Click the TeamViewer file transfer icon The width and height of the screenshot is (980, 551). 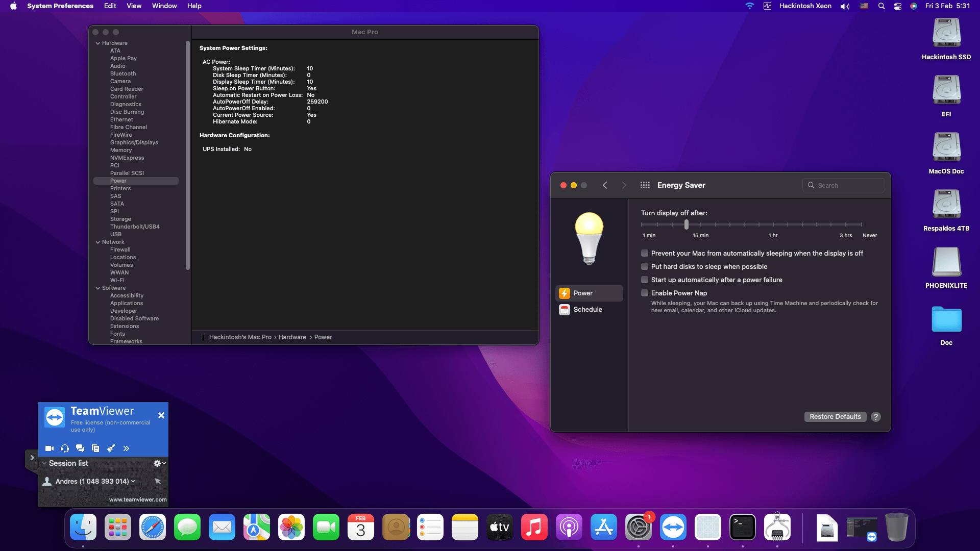(95, 448)
